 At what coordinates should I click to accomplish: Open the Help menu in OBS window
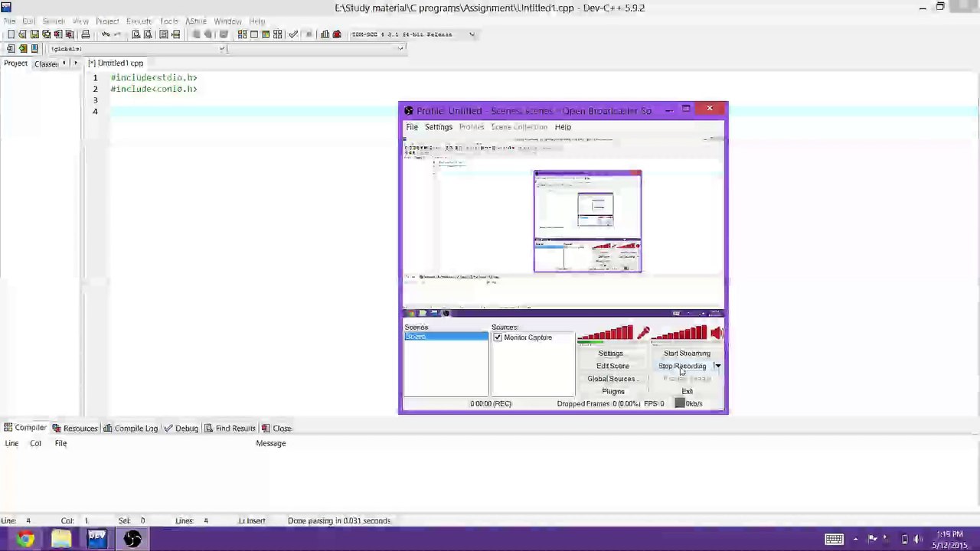click(563, 127)
